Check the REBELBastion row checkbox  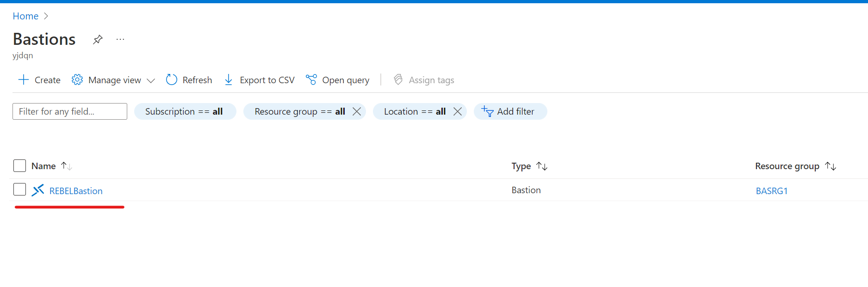coord(19,189)
